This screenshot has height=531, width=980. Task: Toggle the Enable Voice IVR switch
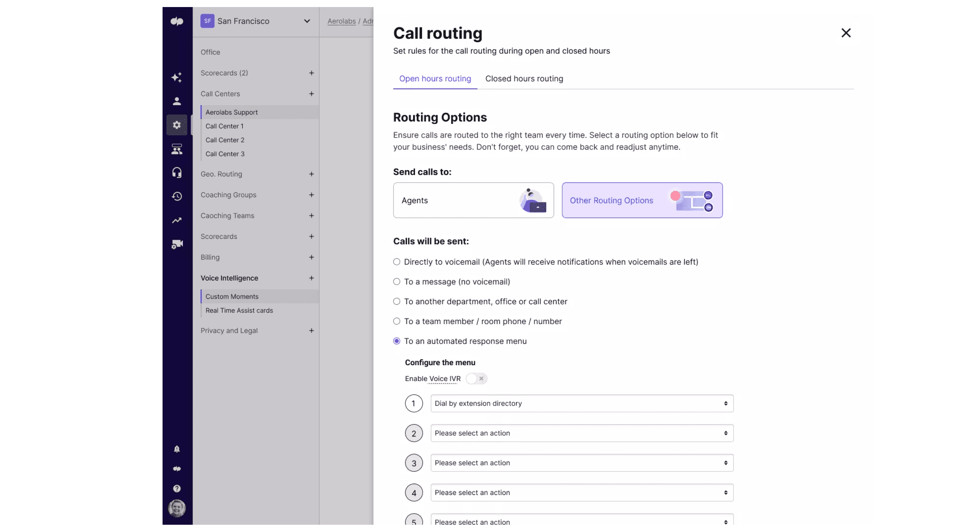click(x=476, y=379)
